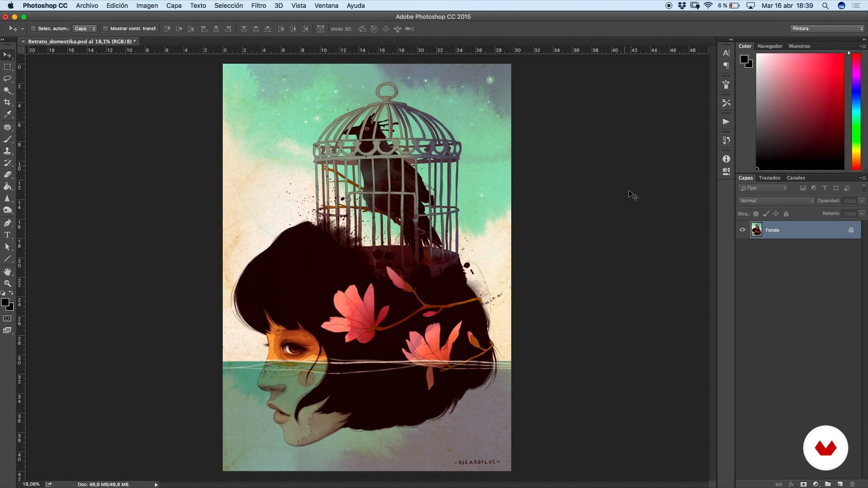Toggle lock transparent pixels button

point(756,214)
